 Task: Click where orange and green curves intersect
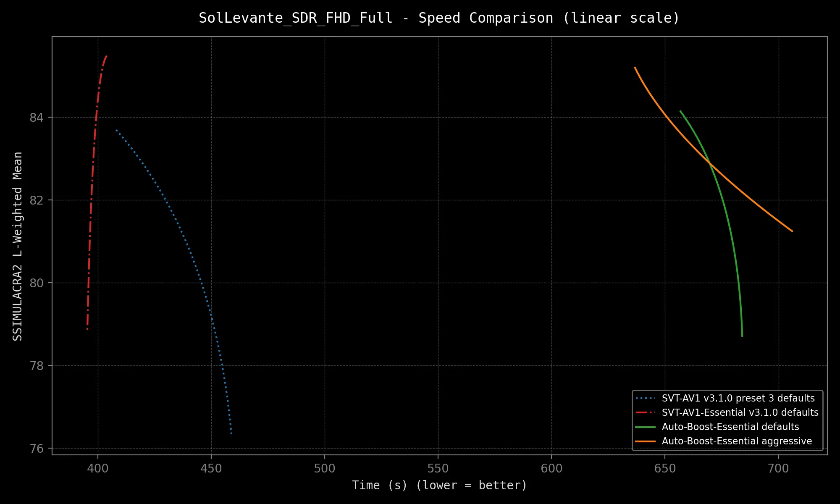tap(709, 163)
